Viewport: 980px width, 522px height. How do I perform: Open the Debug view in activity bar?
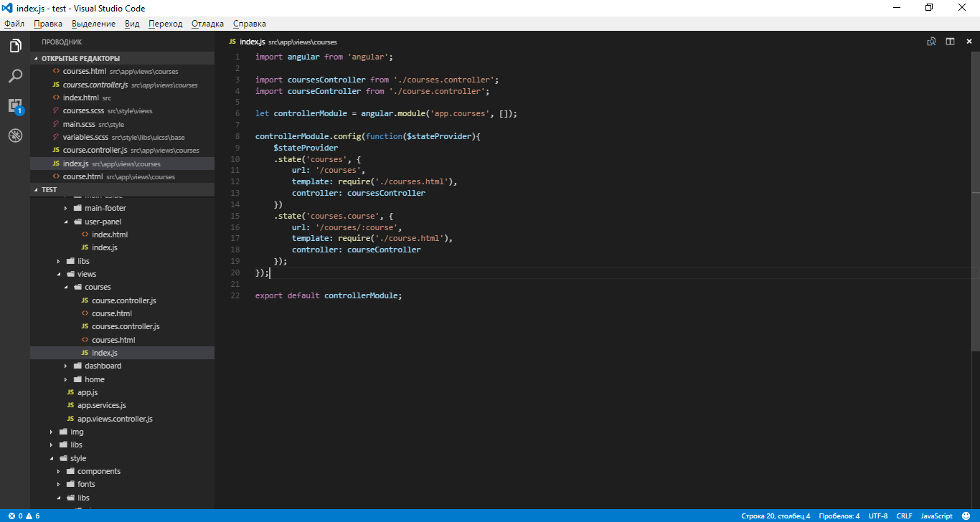click(x=15, y=135)
